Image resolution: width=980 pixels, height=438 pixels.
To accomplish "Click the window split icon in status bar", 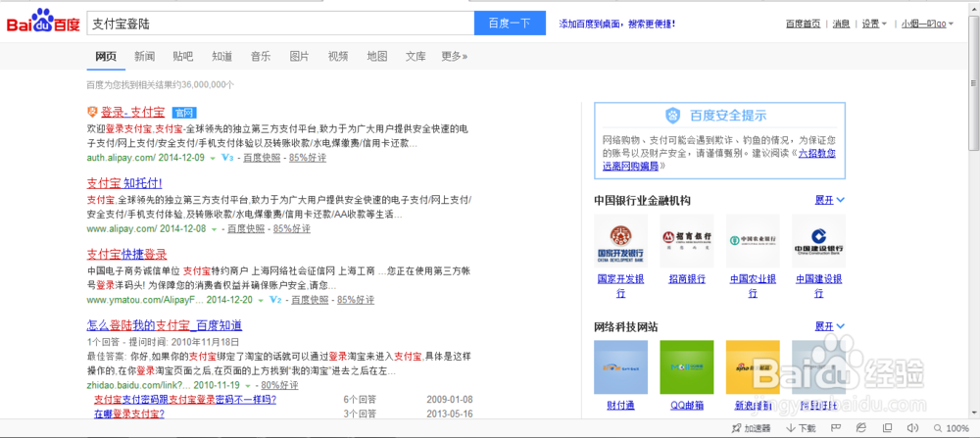I will point(887,428).
